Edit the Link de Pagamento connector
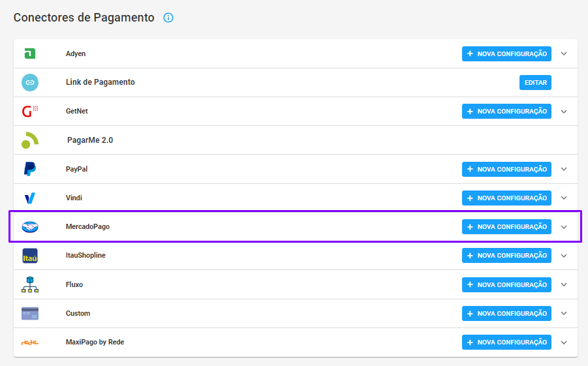The height and width of the screenshot is (366, 588). (x=535, y=82)
